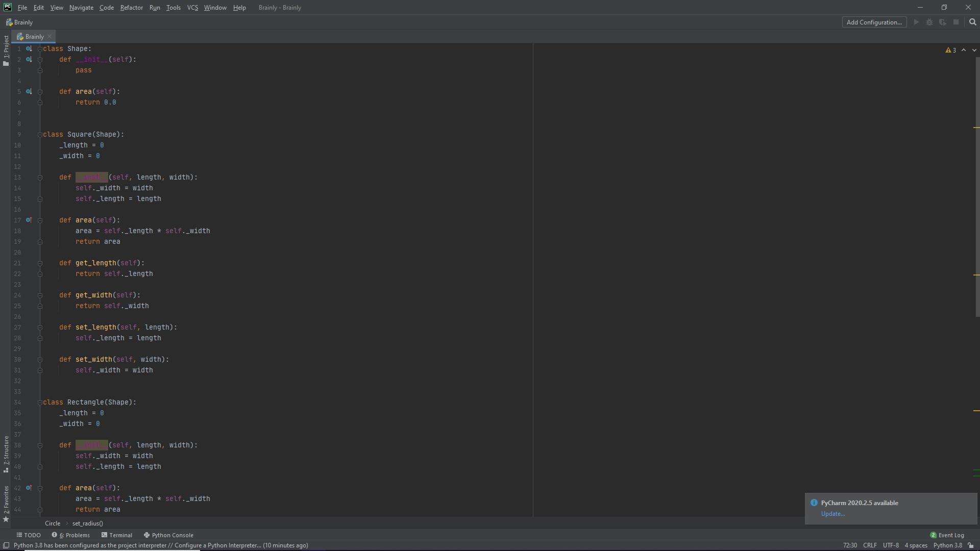Click the Search Everywhere magnifier icon
This screenshot has height=551, width=980.
(972, 22)
